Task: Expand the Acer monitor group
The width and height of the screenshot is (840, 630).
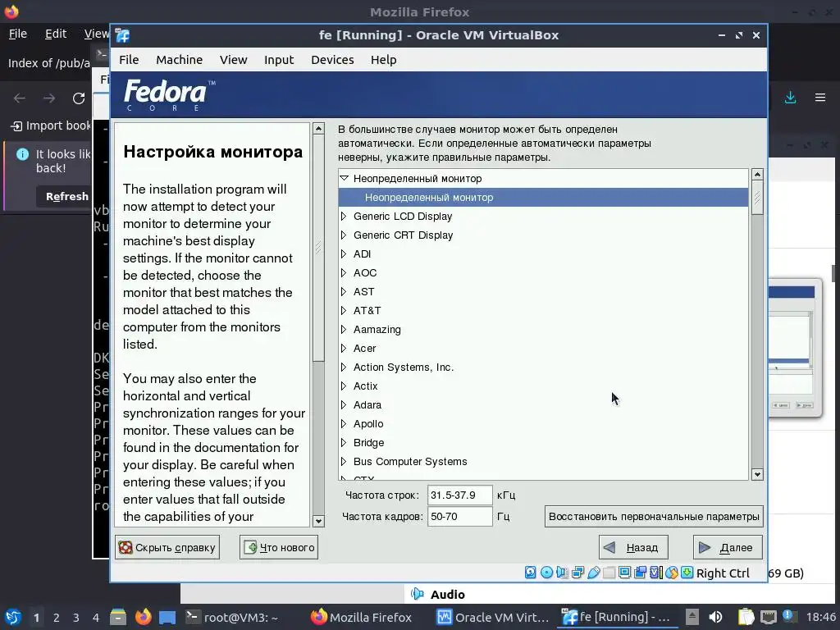Action: tap(344, 348)
